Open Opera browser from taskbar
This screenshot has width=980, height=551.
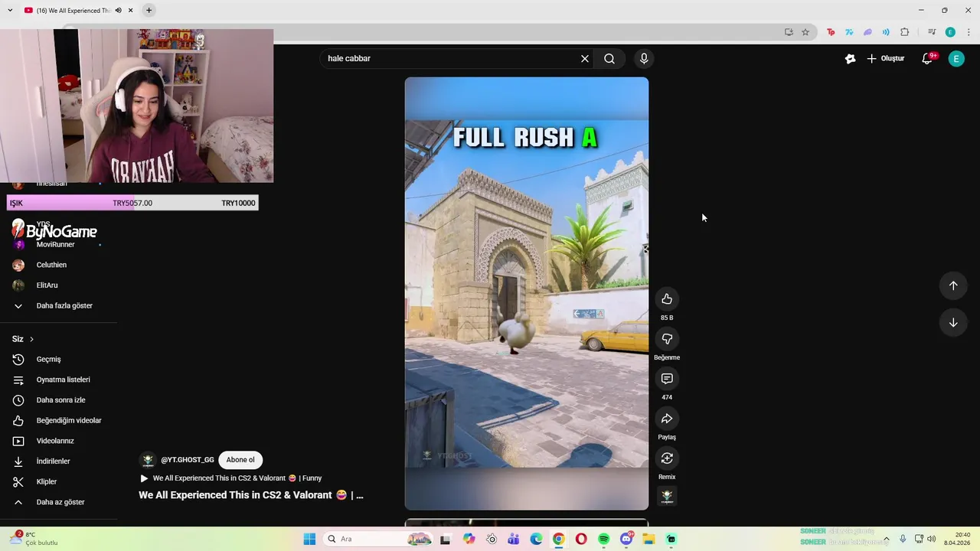pyautogui.click(x=581, y=539)
